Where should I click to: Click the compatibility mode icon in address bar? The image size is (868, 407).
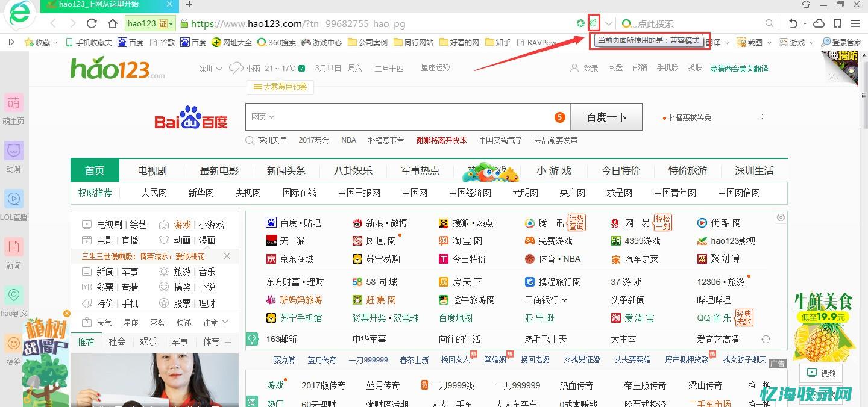pos(594,22)
